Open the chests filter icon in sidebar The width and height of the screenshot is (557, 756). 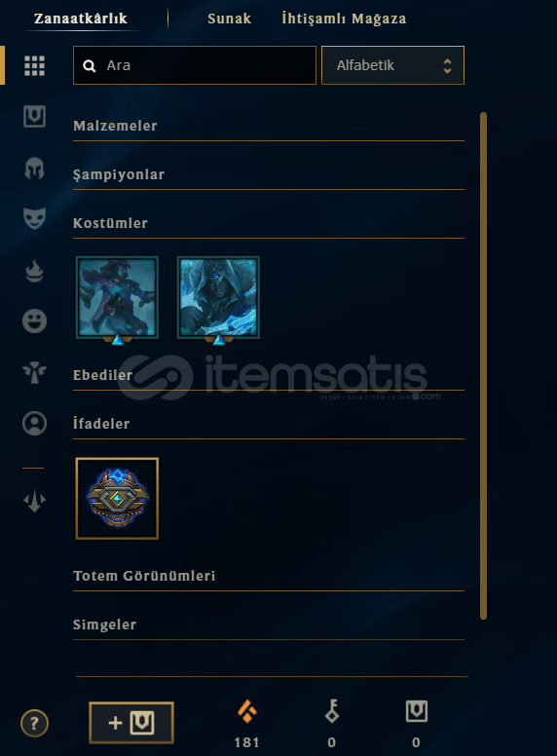click(x=34, y=117)
